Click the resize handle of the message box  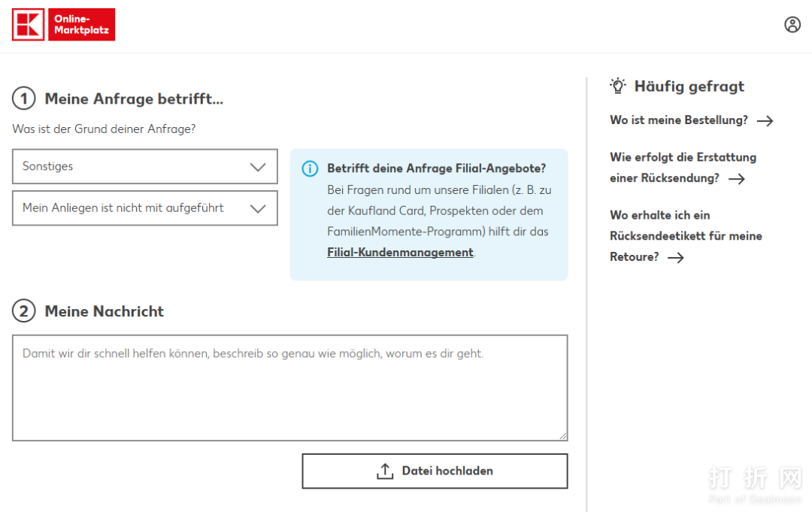[562, 435]
